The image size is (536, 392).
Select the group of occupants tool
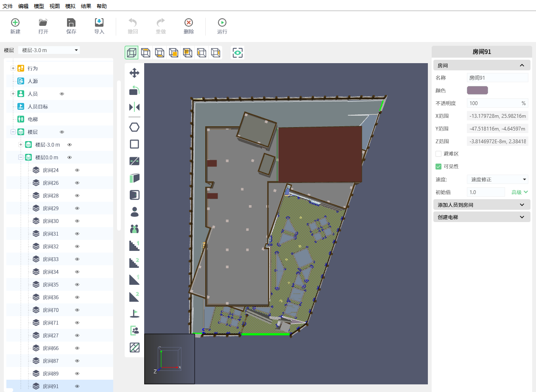point(134,229)
